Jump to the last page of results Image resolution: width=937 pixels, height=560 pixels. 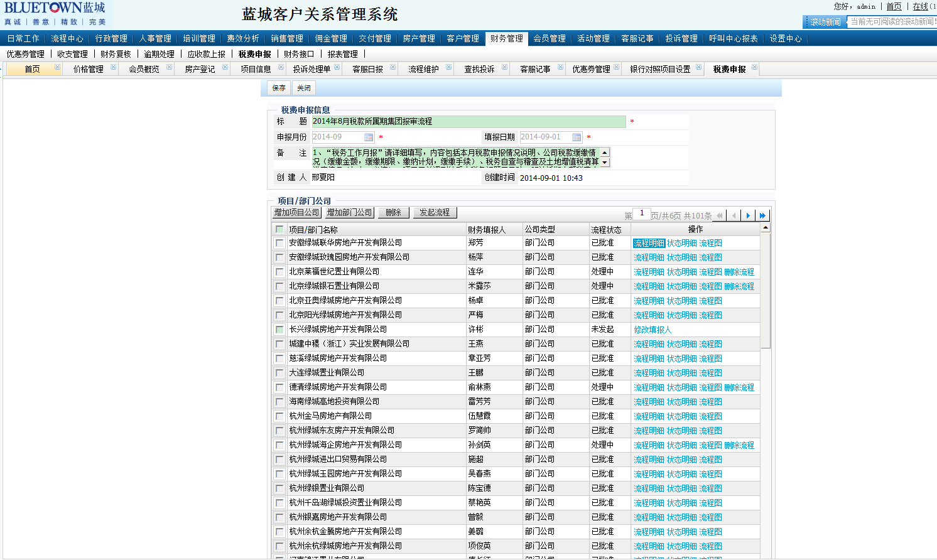[x=762, y=215]
